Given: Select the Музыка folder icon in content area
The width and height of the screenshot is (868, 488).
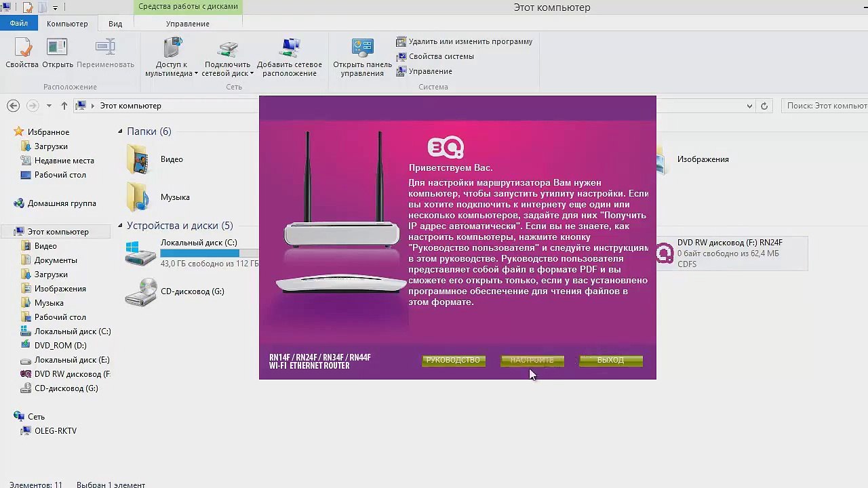Looking at the screenshot, I should point(138,197).
